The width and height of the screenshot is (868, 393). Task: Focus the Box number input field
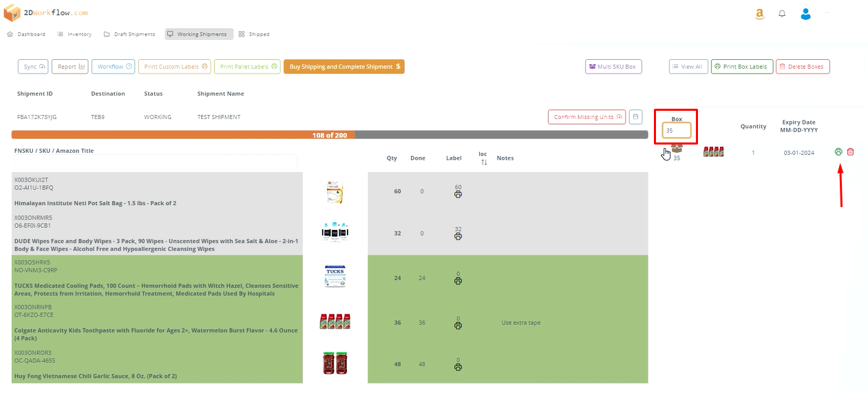677,130
